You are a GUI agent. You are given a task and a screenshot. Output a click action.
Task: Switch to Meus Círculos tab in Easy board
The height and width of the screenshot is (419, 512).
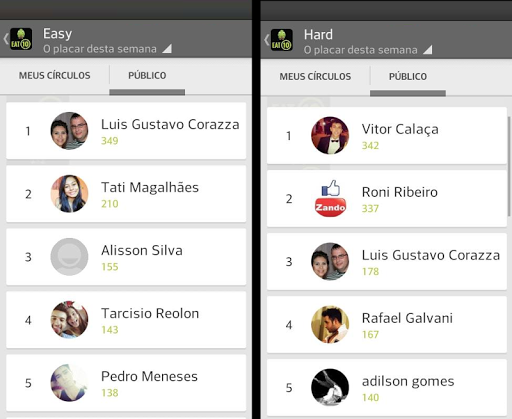pyautogui.click(x=55, y=76)
